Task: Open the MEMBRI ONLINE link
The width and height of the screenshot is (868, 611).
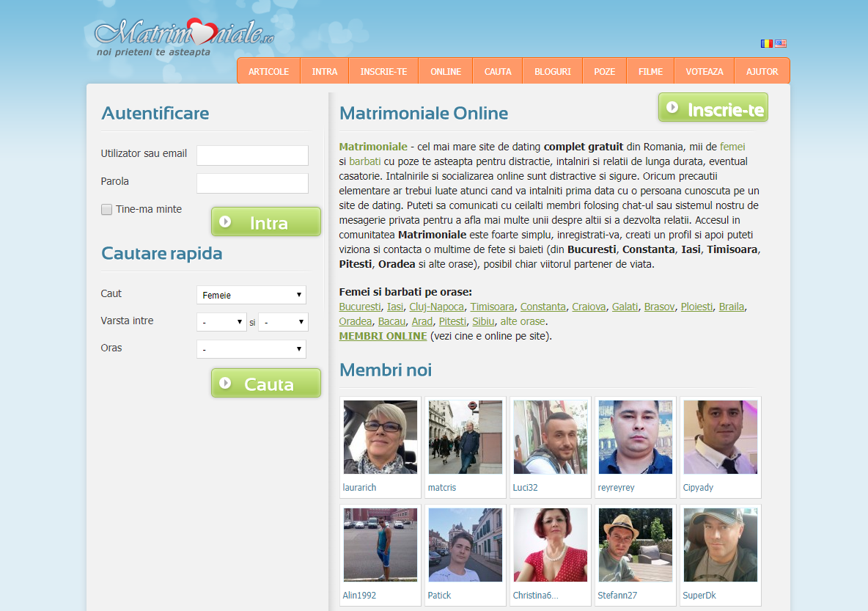Action: tap(383, 336)
